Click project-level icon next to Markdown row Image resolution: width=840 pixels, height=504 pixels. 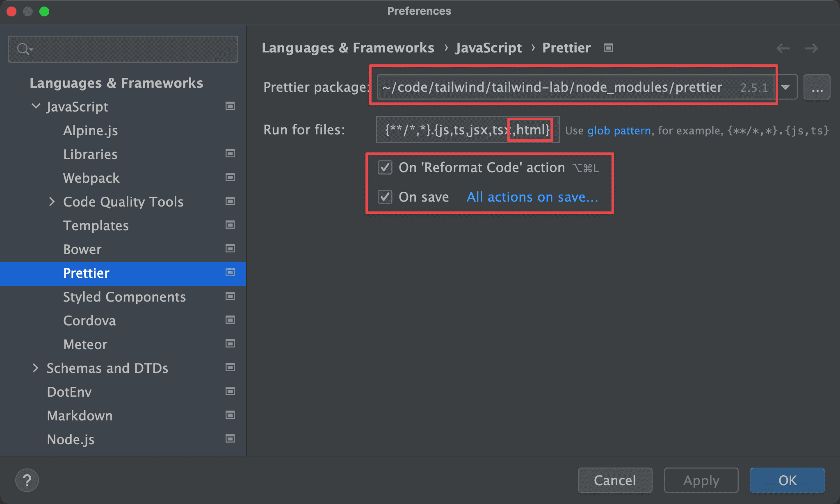point(230,415)
